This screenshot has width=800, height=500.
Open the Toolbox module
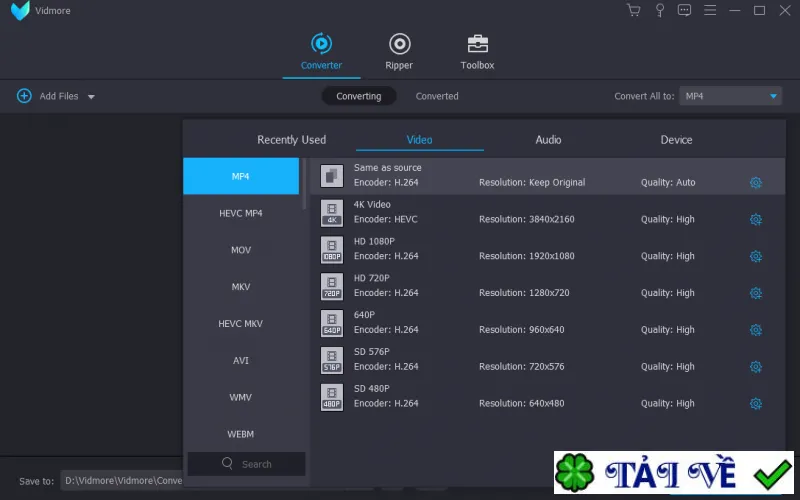(x=477, y=52)
